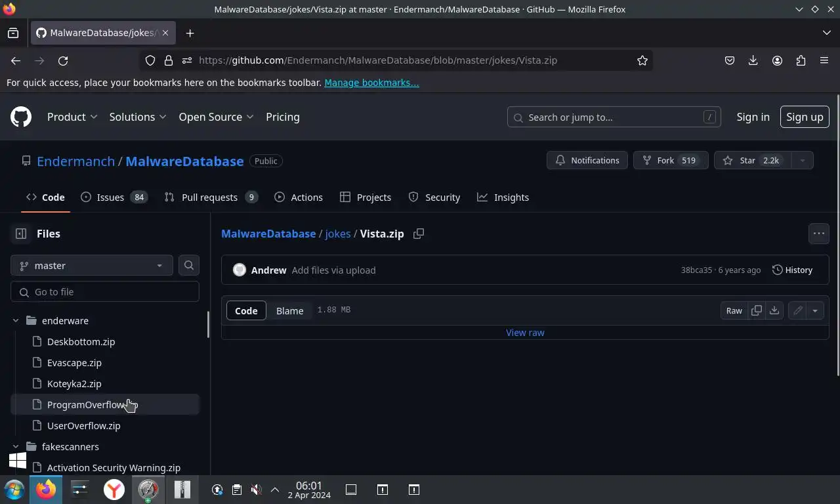Open the Star lists dropdown arrow
The image size is (840, 504).
802,160
